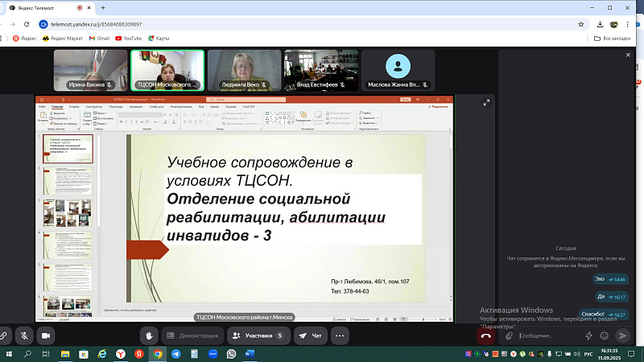644x362 pixels.
Task: Select Влад Евстифеев participant tile
Action: pos(321,70)
